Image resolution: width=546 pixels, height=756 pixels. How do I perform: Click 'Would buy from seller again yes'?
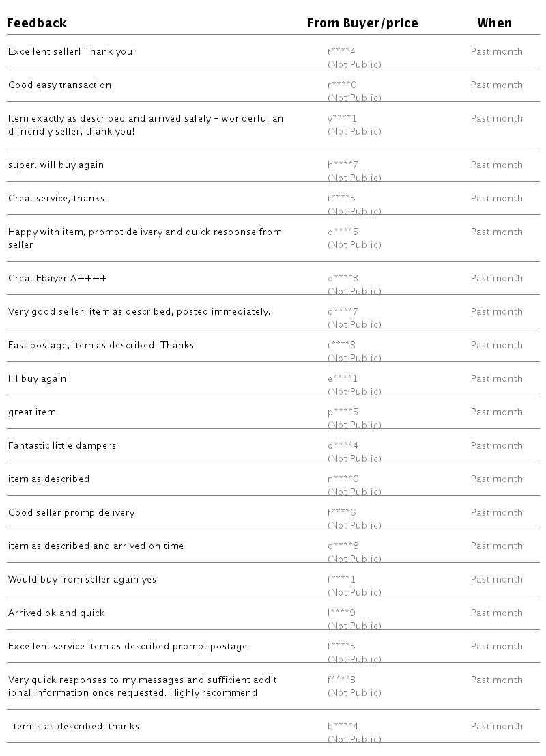82,580
